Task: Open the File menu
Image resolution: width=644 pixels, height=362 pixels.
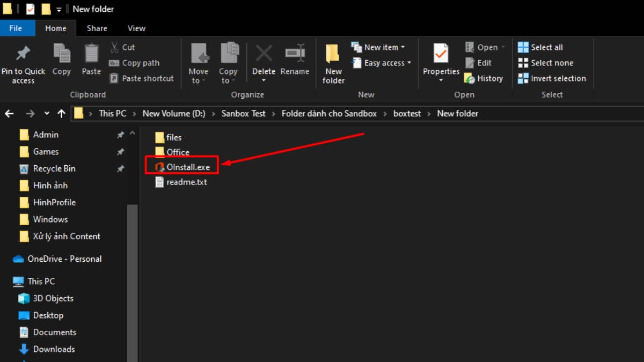Action: (16, 28)
